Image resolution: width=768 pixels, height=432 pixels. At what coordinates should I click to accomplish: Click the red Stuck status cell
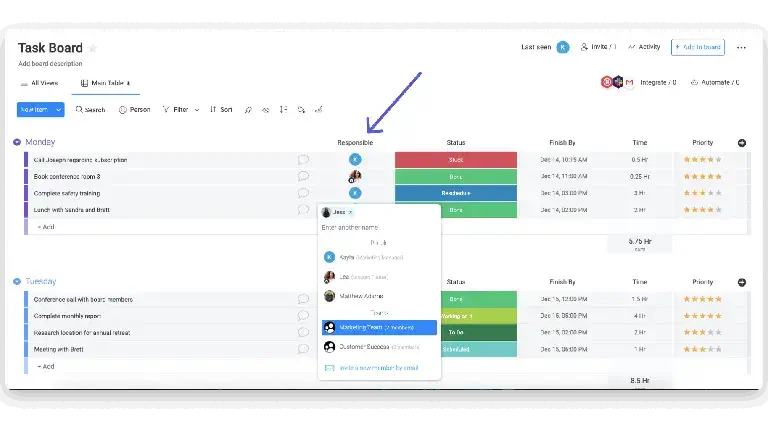(x=456, y=160)
